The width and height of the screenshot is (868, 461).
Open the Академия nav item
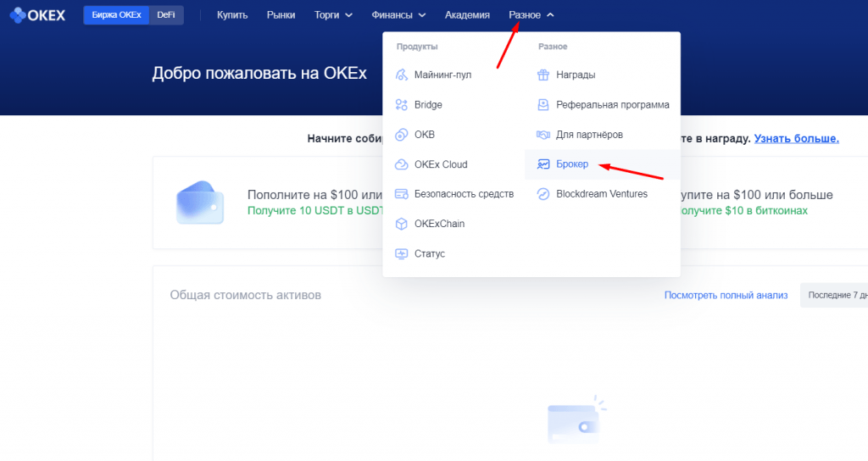[x=467, y=15]
